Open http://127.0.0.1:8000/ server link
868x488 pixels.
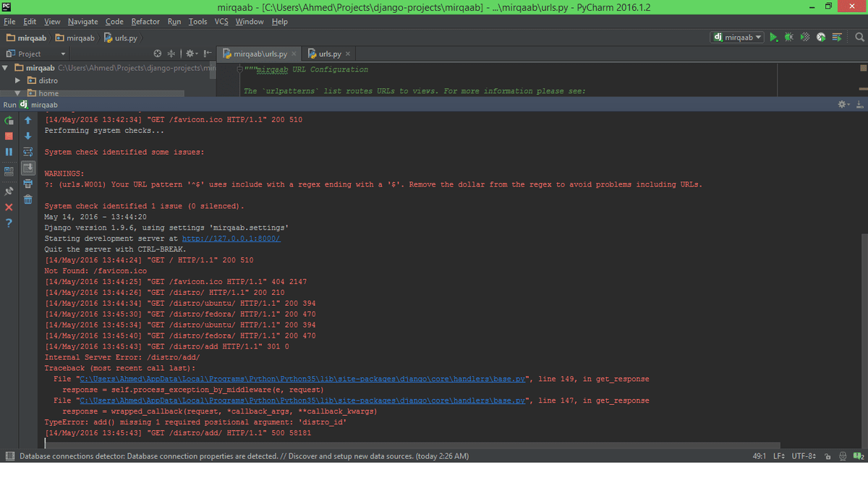(231, 238)
